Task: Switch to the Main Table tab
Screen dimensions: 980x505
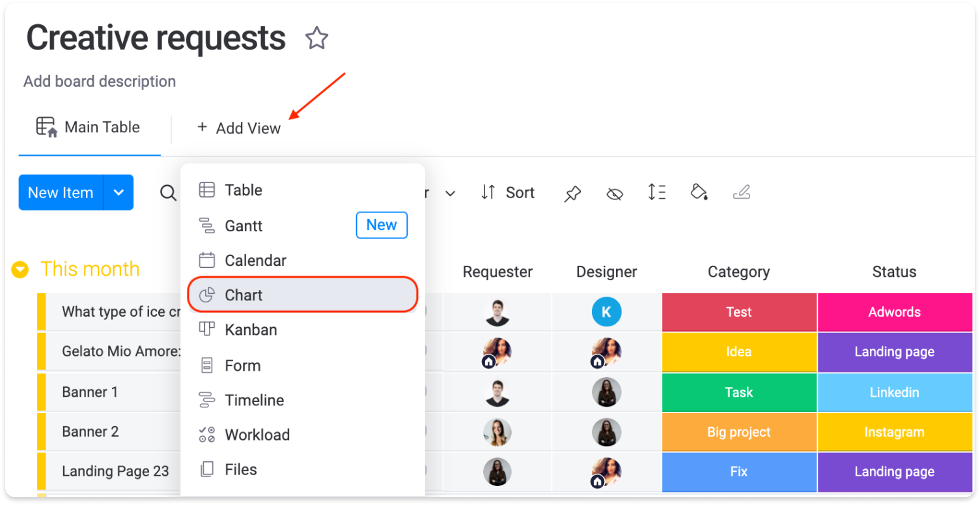Action: 89,128
